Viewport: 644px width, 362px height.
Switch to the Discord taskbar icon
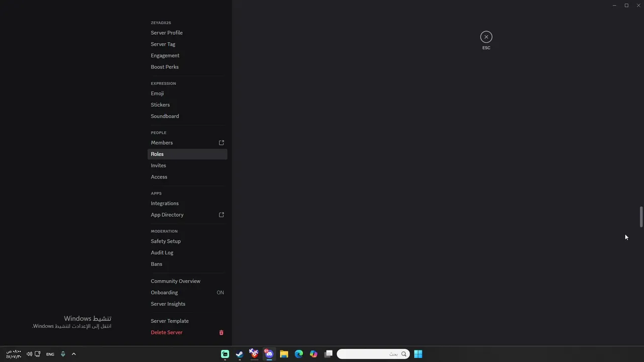tap(269, 354)
